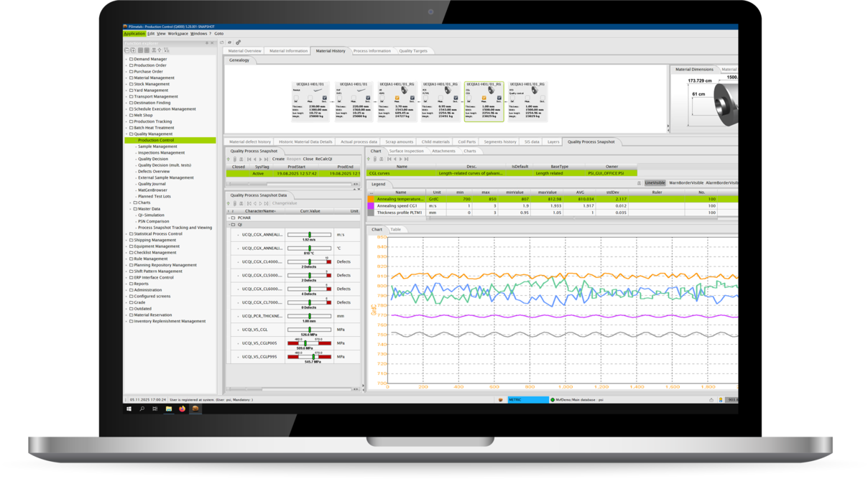Jump to first record icon in snapshot toolbar
Image resolution: width=868 pixels, height=479 pixels.
(249, 159)
